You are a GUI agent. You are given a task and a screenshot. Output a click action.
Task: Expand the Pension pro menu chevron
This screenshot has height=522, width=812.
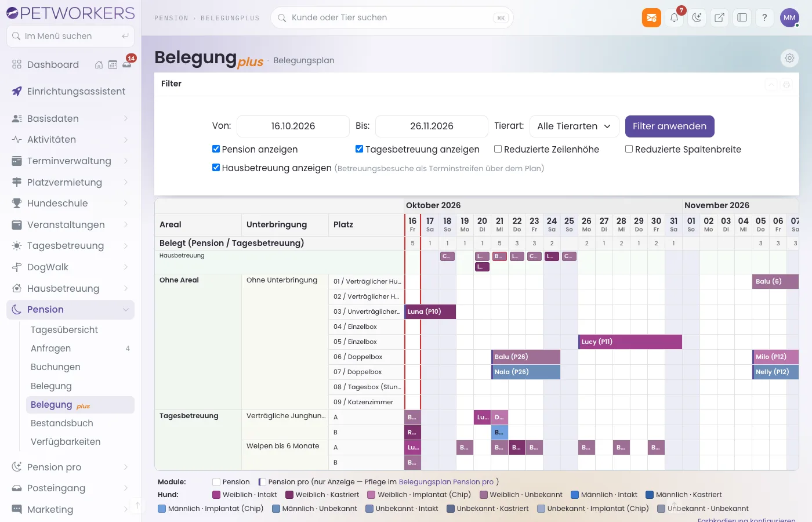pyautogui.click(x=126, y=467)
